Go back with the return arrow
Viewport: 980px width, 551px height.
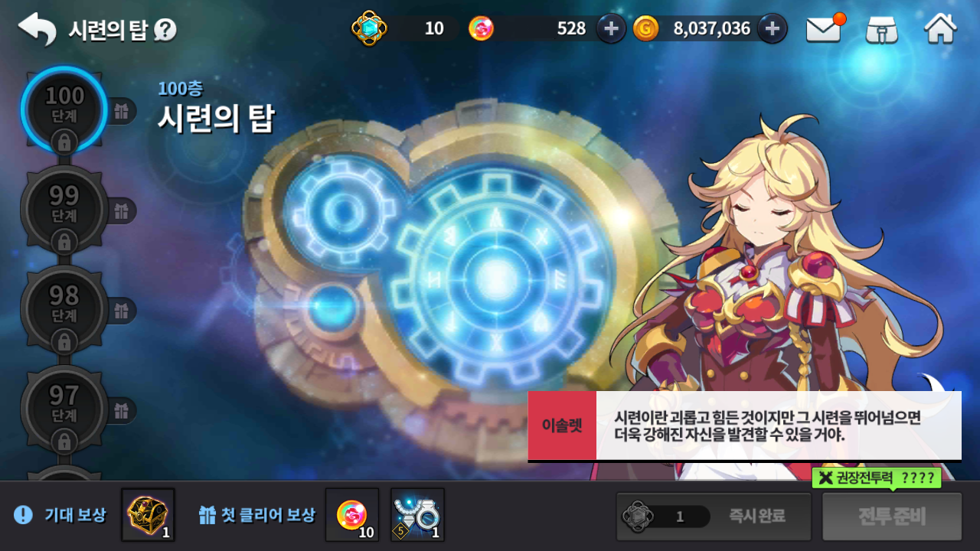click(x=37, y=29)
